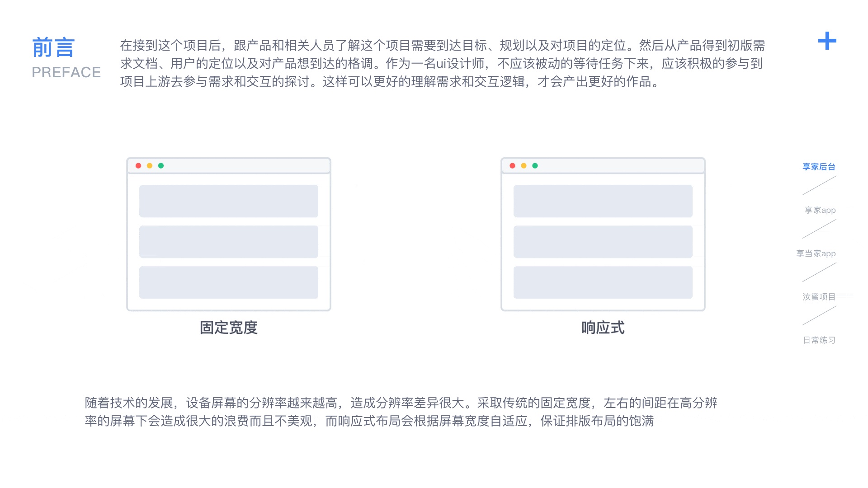Click green dot on fixed-width window

click(161, 166)
